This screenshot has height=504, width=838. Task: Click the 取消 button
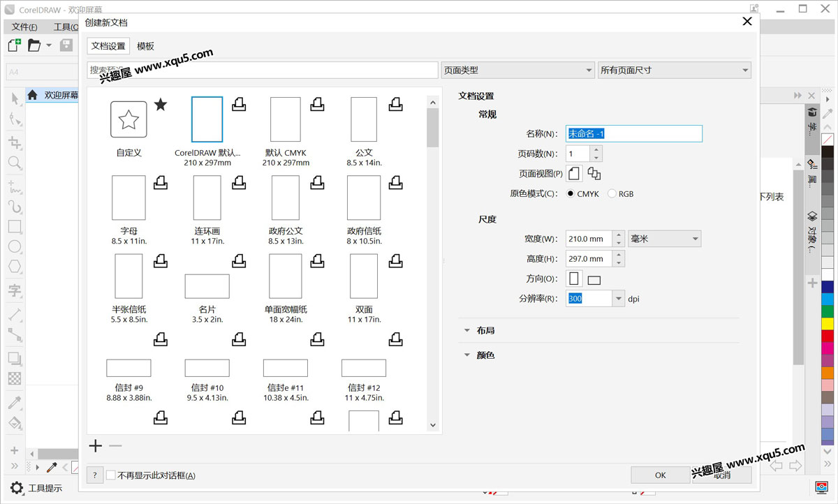coord(722,475)
